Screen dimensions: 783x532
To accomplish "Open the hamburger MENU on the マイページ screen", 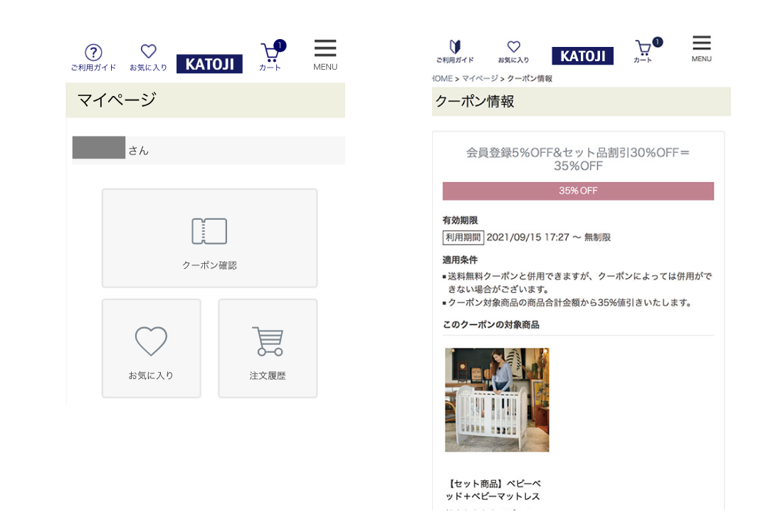I will pos(325,54).
